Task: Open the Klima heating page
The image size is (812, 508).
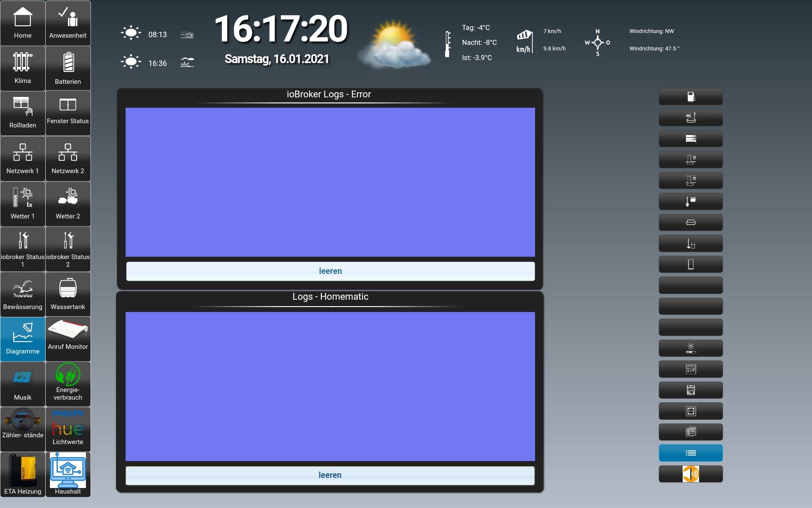Action: (x=23, y=69)
